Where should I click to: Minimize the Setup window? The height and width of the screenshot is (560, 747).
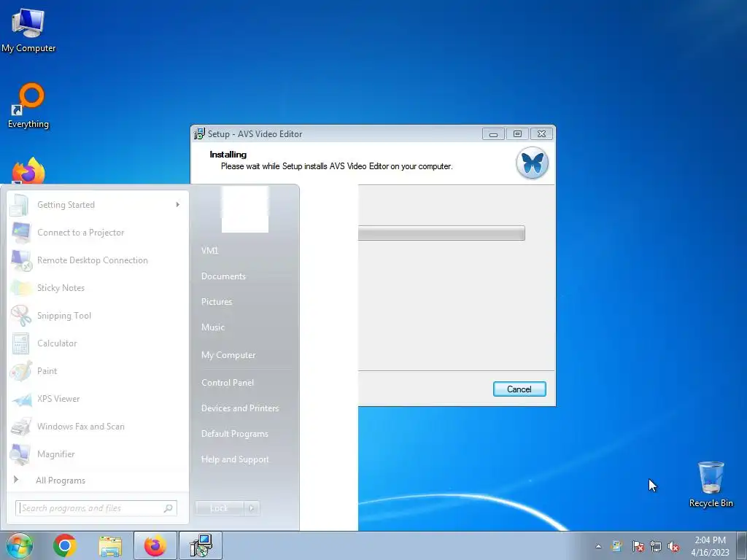(x=493, y=134)
